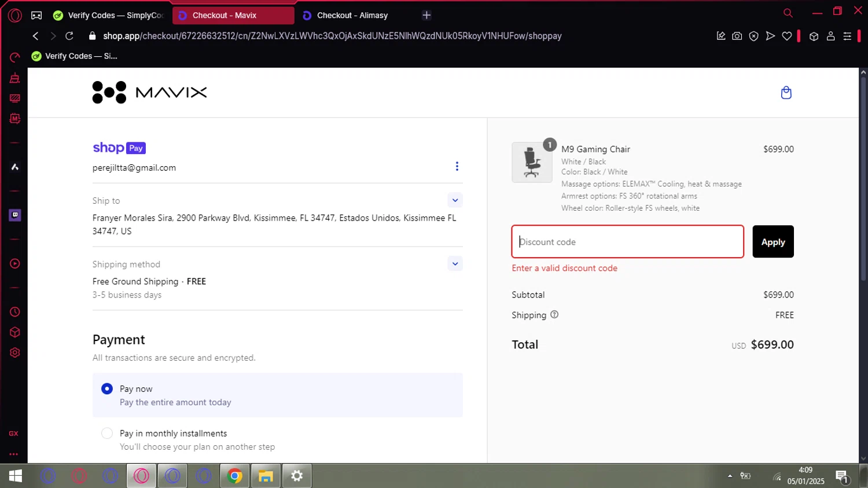Click the padlock site security icon

[x=92, y=36]
